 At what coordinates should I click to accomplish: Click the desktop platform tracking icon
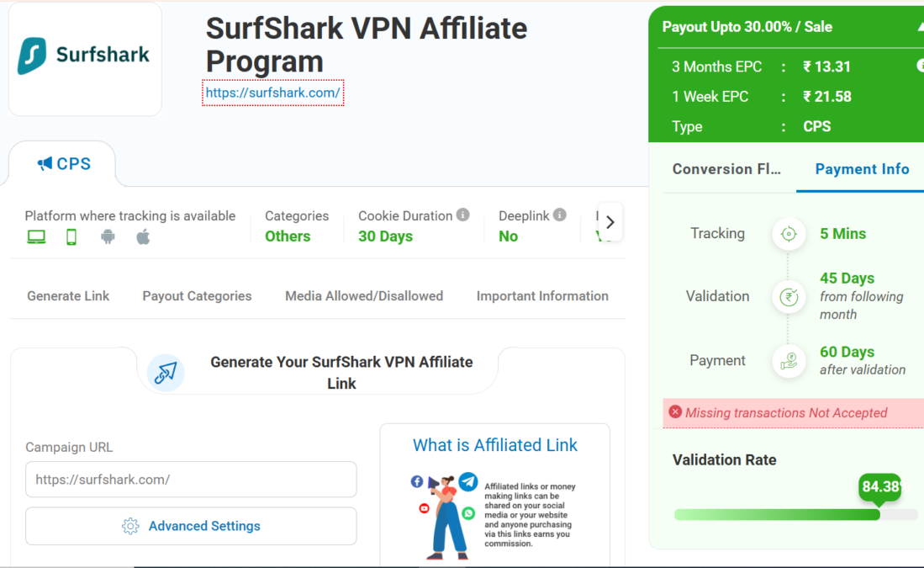[36, 237]
